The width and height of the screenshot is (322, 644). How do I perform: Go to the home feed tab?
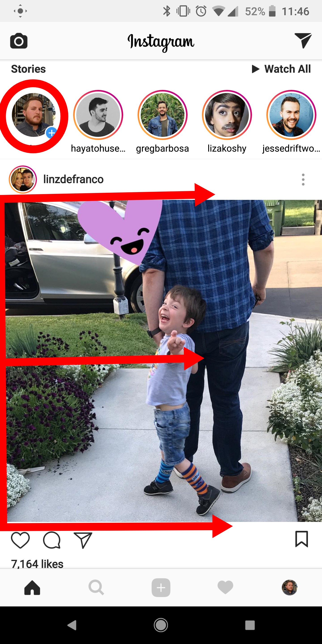coord(32,587)
